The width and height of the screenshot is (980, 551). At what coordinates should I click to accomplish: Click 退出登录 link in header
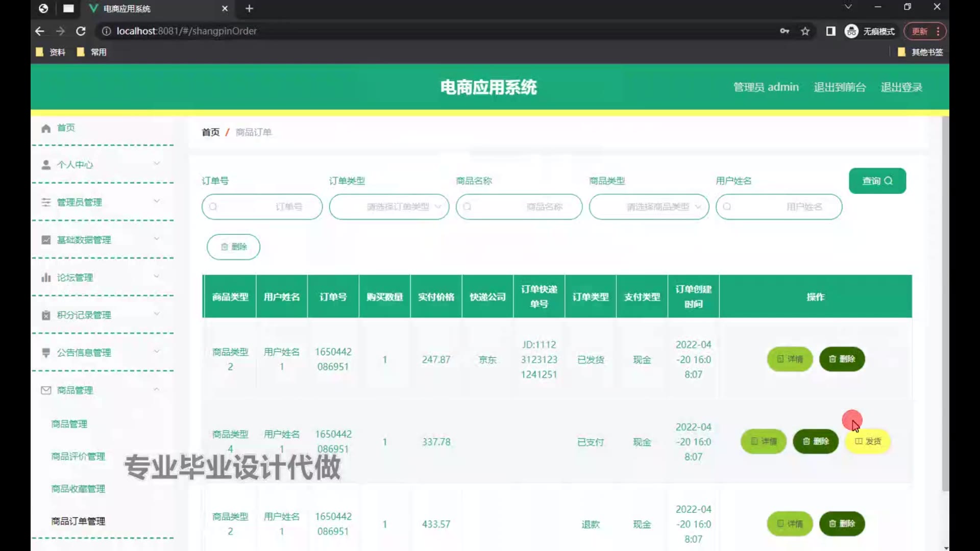click(901, 87)
